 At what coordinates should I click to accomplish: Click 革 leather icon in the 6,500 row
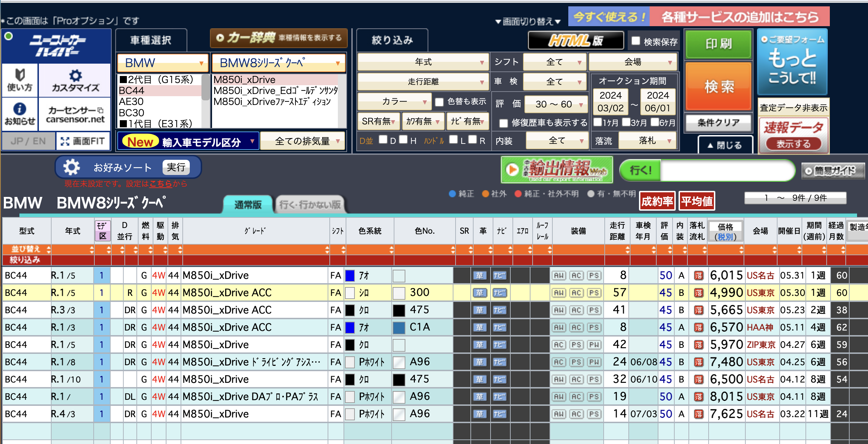(x=480, y=379)
